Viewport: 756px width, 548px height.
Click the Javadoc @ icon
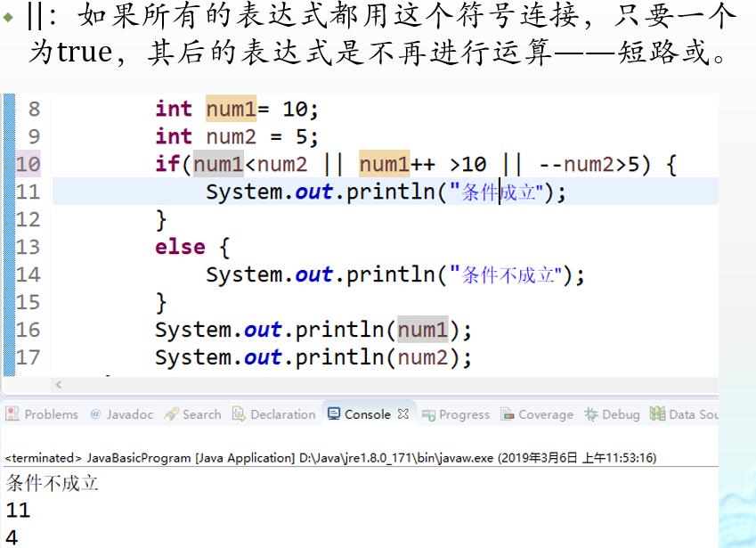(x=95, y=413)
